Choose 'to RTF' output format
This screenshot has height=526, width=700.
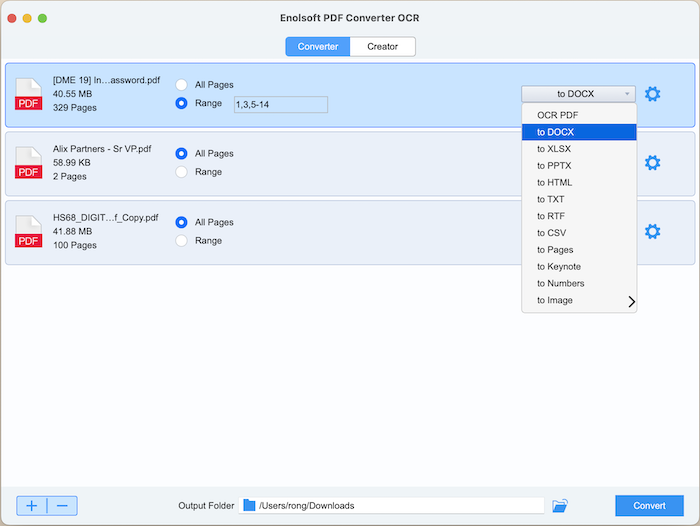click(579, 216)
